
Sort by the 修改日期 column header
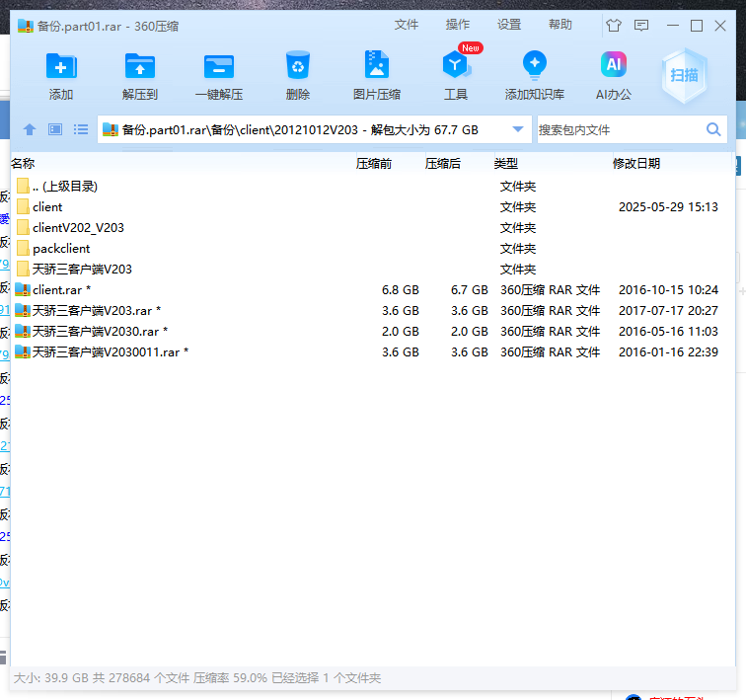(636, 164)
